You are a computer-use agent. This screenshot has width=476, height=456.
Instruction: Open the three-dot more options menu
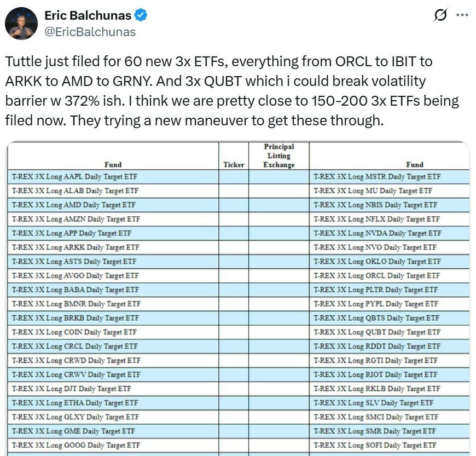(x=462, y=16)
